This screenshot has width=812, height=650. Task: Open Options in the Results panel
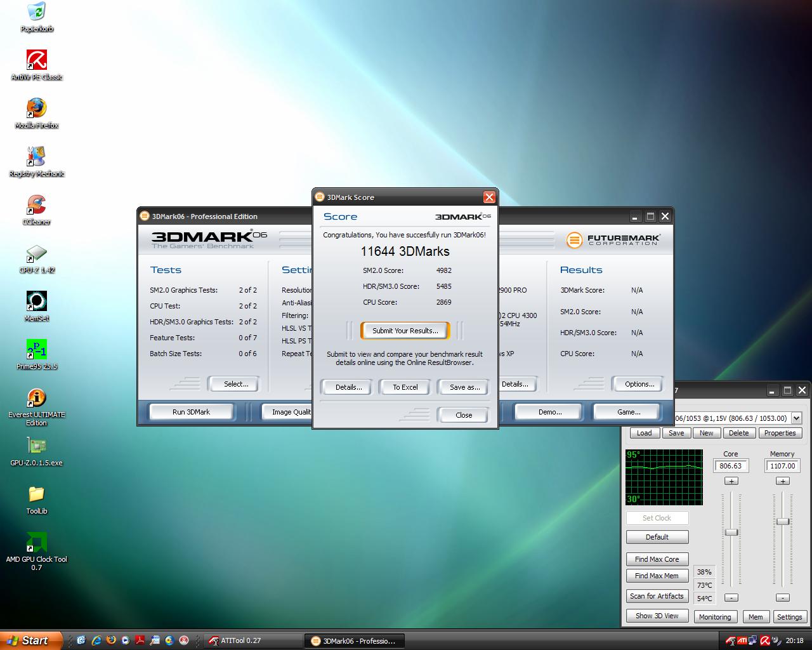pyautogui.click(x=639, y=384)
